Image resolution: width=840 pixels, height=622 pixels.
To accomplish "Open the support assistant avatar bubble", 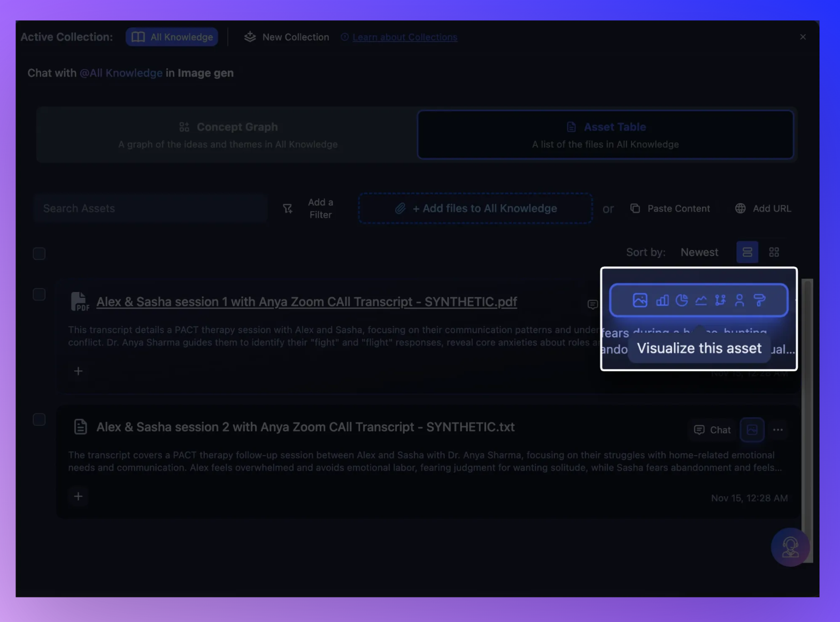I will 790,547.
